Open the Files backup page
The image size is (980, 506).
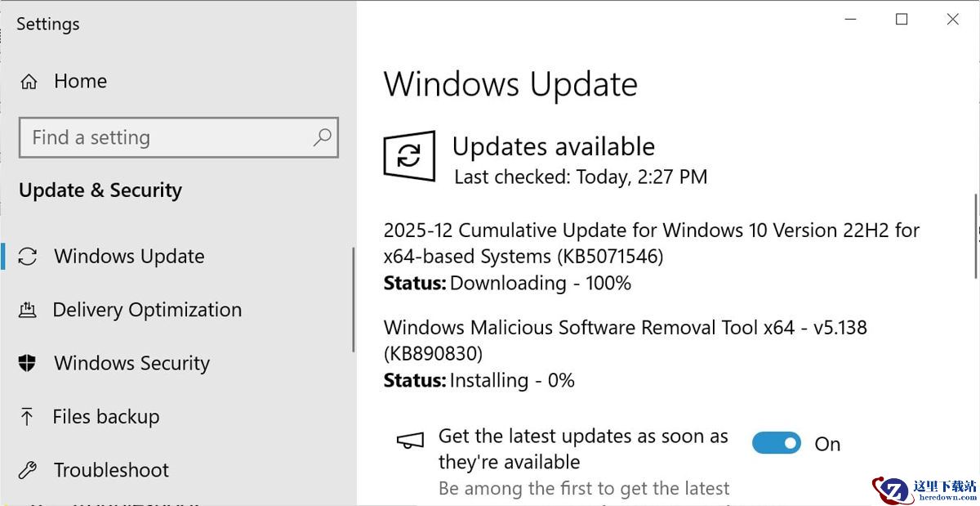point(106,417)
